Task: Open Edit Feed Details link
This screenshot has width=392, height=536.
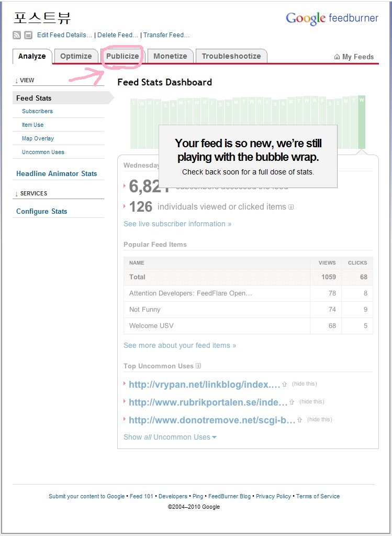Action: click(64, 35)
